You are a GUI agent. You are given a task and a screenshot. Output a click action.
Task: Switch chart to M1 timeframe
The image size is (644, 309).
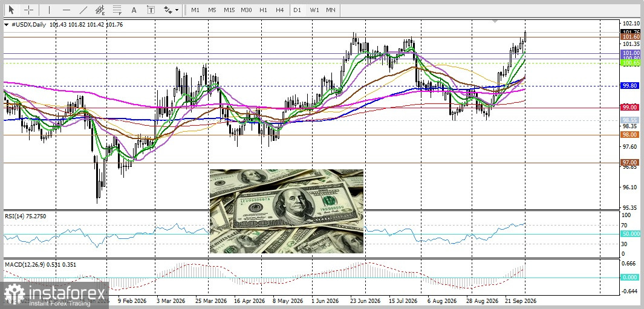tap(195, 10)
